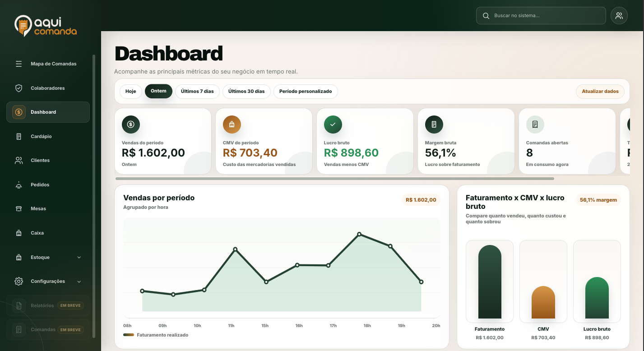This screenshot has height=351, width=644.
Task: Click the Dashboard page title
Action: 169,54
